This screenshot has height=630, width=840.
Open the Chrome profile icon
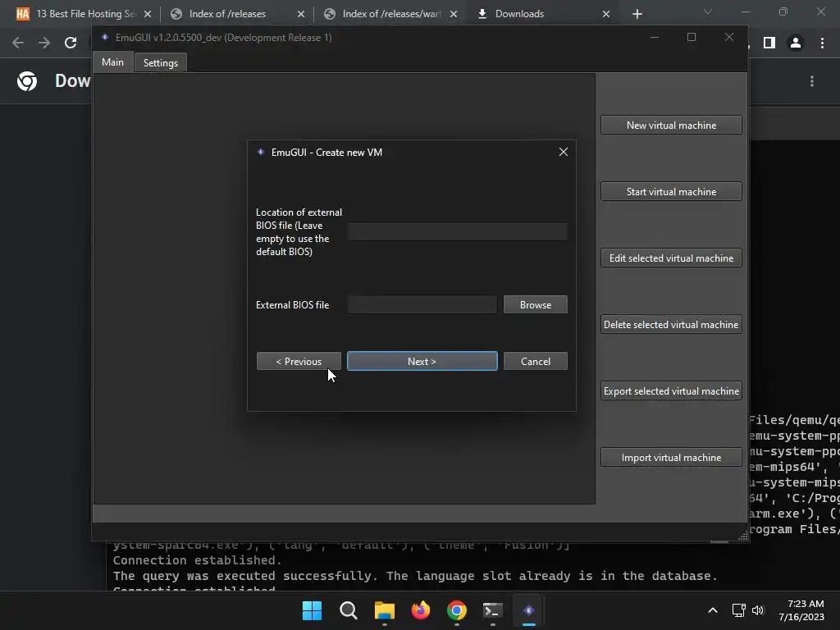click(796, 43)
